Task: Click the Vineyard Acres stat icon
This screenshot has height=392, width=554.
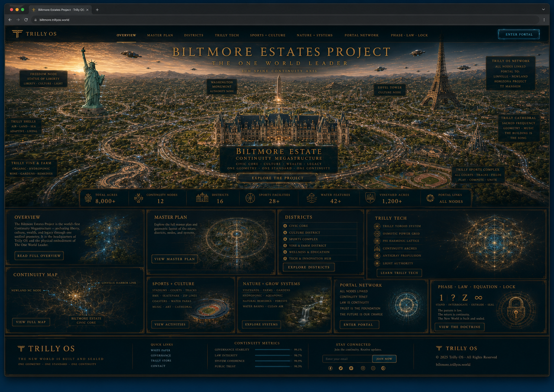Action: click(x=370, y=198)
